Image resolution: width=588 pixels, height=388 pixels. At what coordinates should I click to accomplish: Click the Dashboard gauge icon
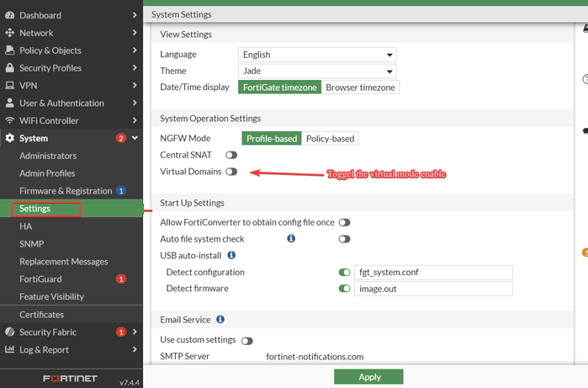click(x=10, y=15)
